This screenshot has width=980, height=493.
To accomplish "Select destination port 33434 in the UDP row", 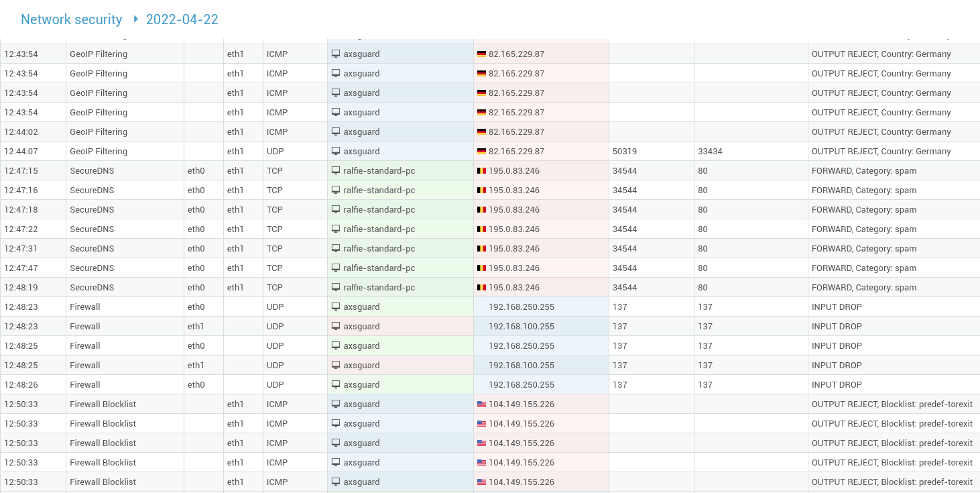I will (x=710, y=151).
